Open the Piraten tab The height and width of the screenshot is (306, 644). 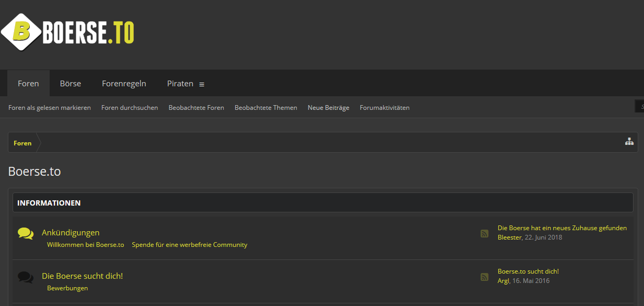coord(180,83)
